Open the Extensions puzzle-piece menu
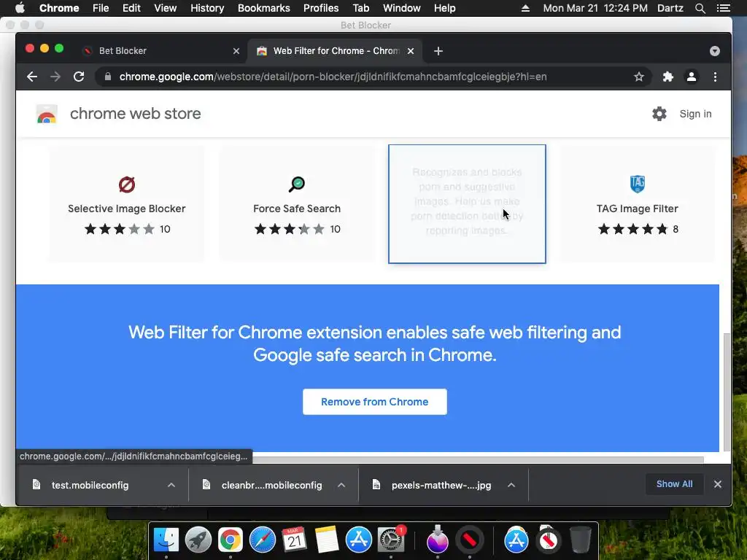The image size is (747, 560). (x=668, y=77)
